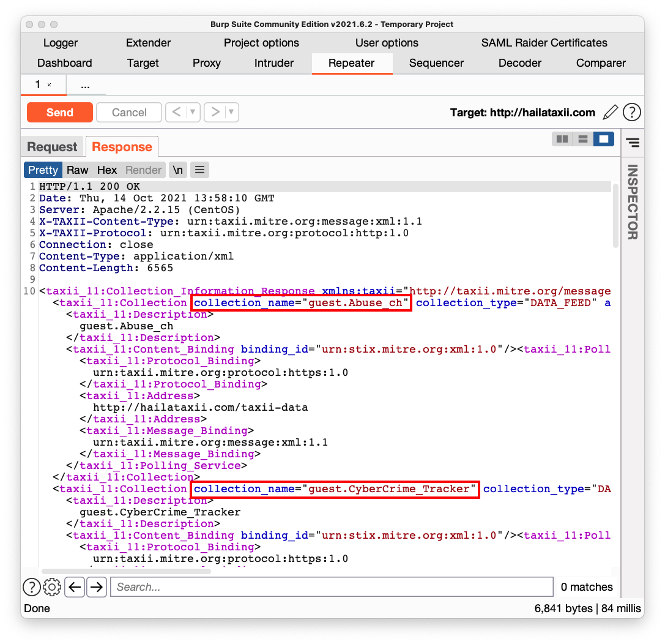This screenshot has width=665, height=644.
Task: Click the Server Apache header line
Action: point(139,210)
